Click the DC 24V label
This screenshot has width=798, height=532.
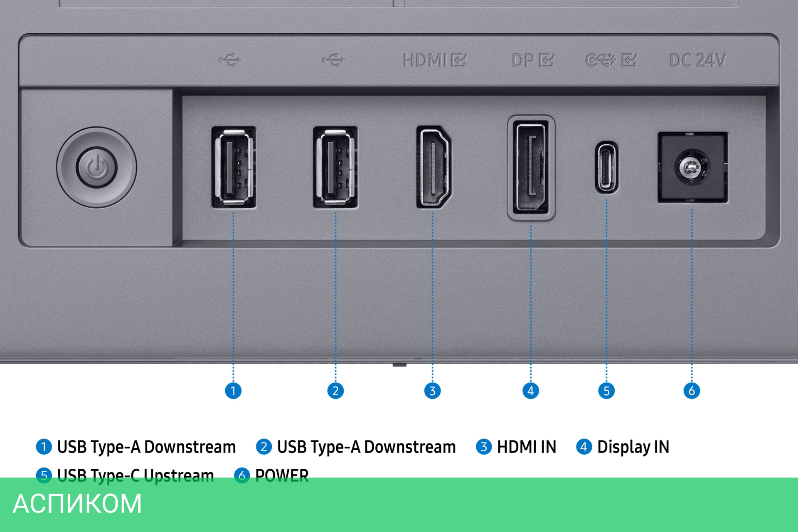697,61
